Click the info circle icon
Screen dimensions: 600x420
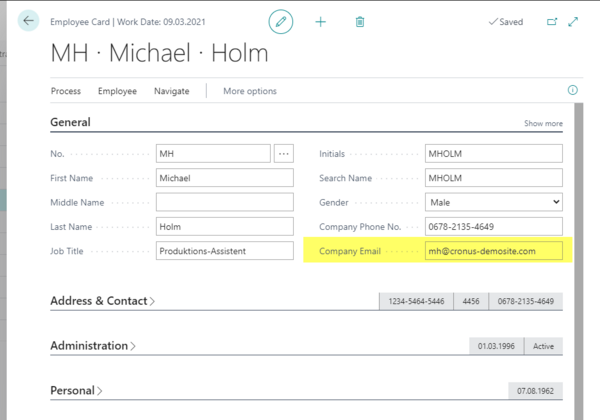[x=573, y=90]
